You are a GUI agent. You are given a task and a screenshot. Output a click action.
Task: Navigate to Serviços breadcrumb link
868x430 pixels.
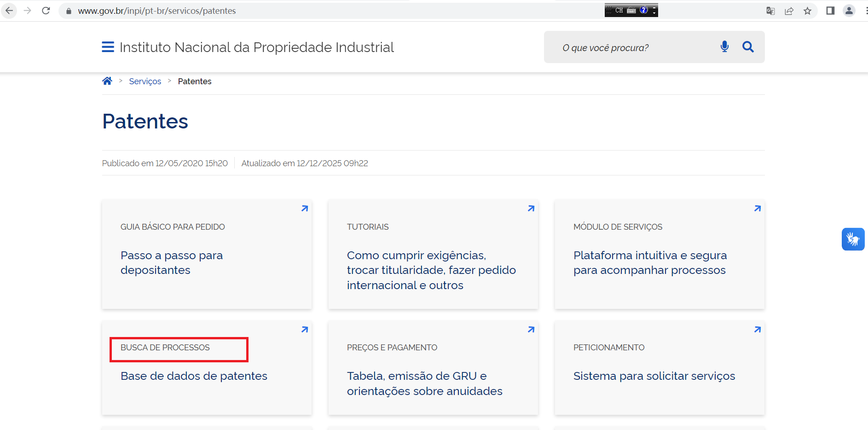click(145, 81)
